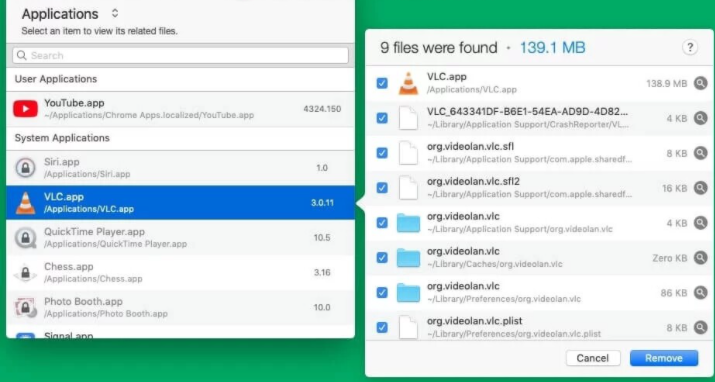The image size is (715, 382).
Task: Select QuickTime Player.app in the list
Action: (x=181, y=237)
